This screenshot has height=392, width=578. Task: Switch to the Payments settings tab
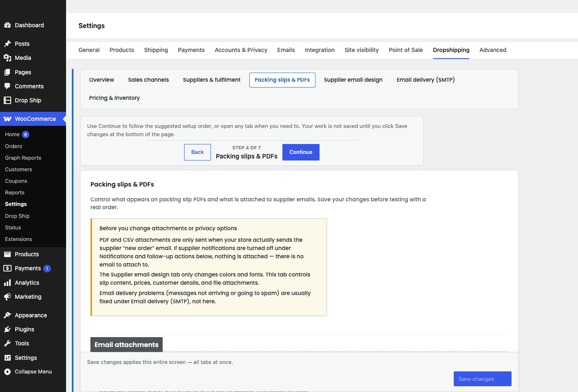(x=191, y=50)
